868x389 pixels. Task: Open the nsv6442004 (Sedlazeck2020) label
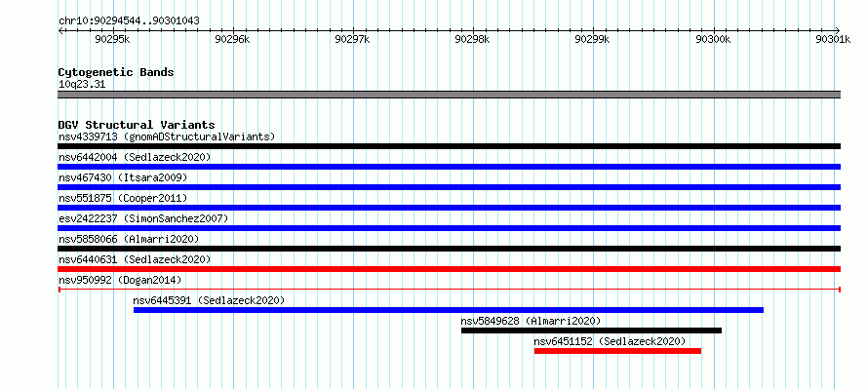135,157
